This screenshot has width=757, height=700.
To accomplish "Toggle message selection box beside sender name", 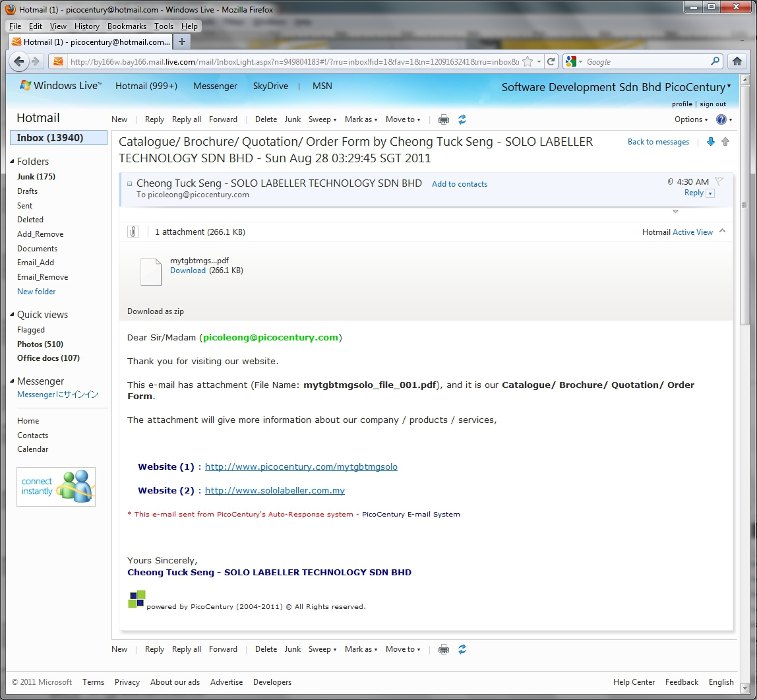I will click(129, 183).
